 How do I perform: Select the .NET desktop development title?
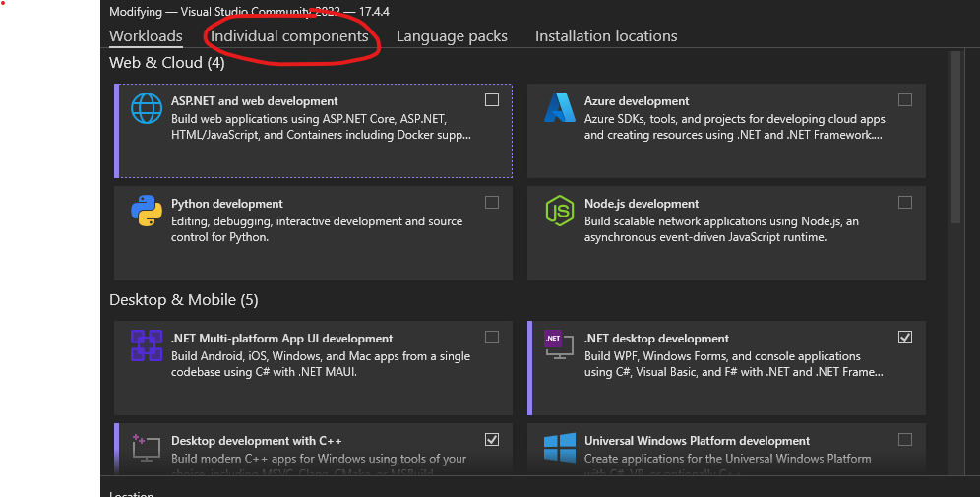(656, 339)
